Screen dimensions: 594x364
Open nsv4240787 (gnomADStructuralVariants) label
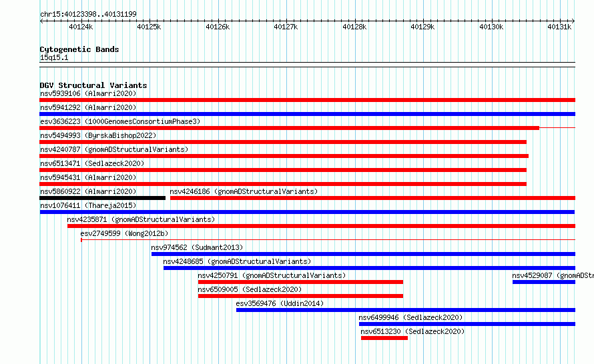click(114, 149)
